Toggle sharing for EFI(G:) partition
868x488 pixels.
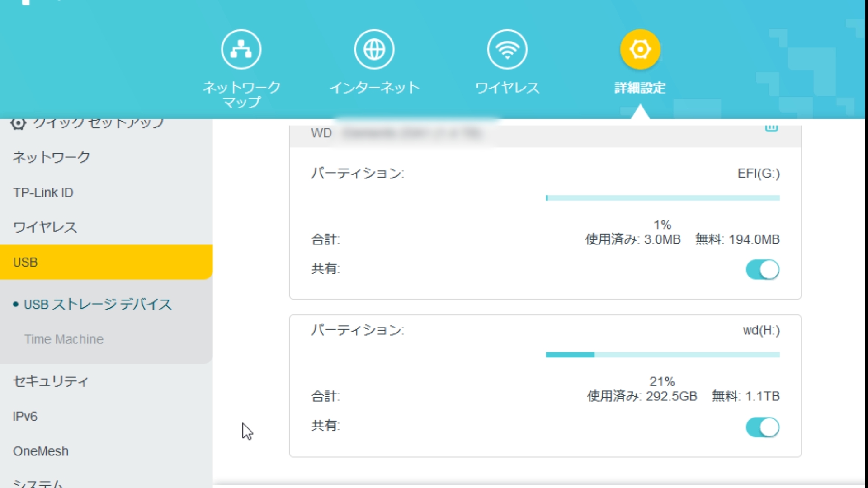762,270
